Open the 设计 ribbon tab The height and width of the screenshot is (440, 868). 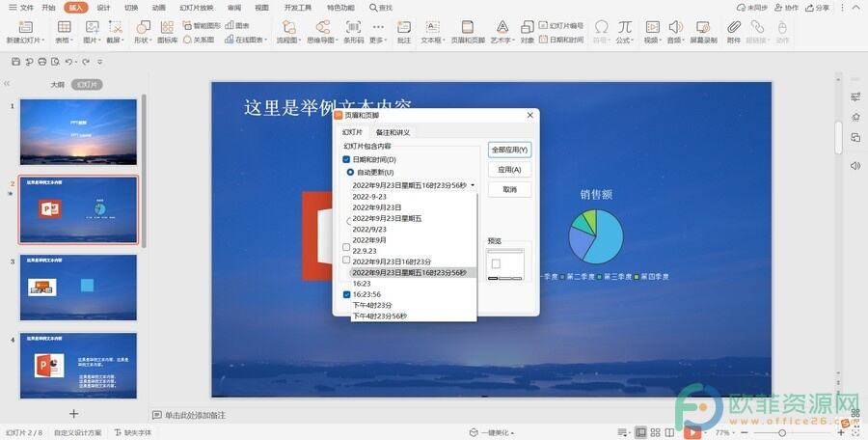click(103, 7)
